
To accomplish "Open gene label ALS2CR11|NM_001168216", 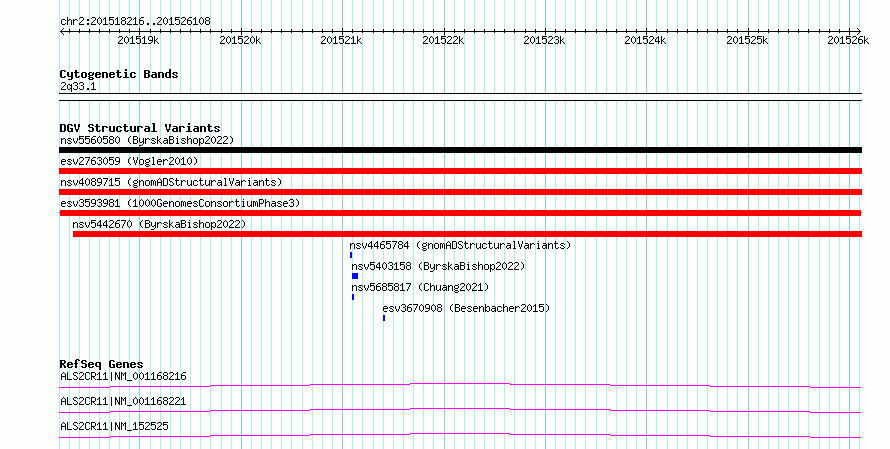I will click(x=123, y=376).
